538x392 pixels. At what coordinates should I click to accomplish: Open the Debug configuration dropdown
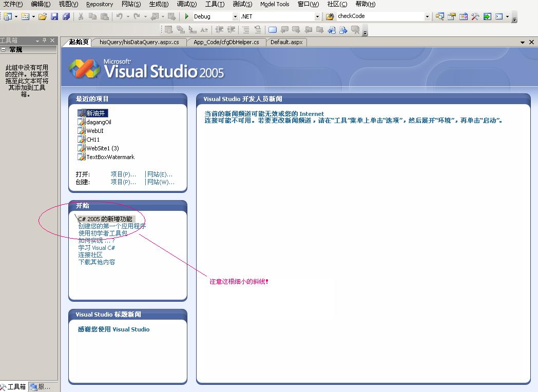coord(235,16)
